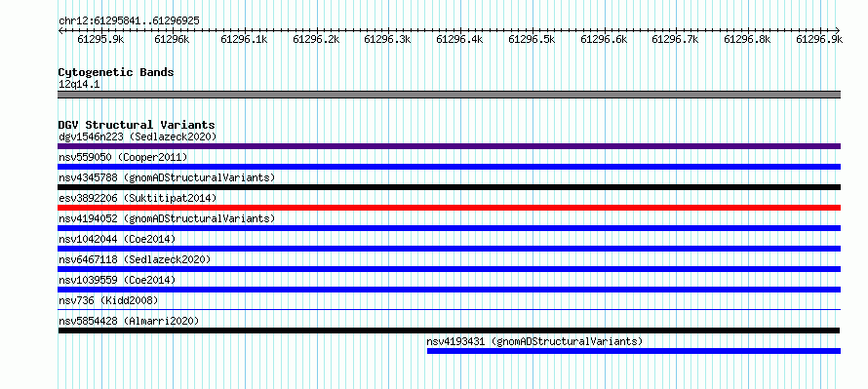This screenshot has width=868, height=389.
Task: Click ruler position 61296.3k
Action: coord(388,39)
